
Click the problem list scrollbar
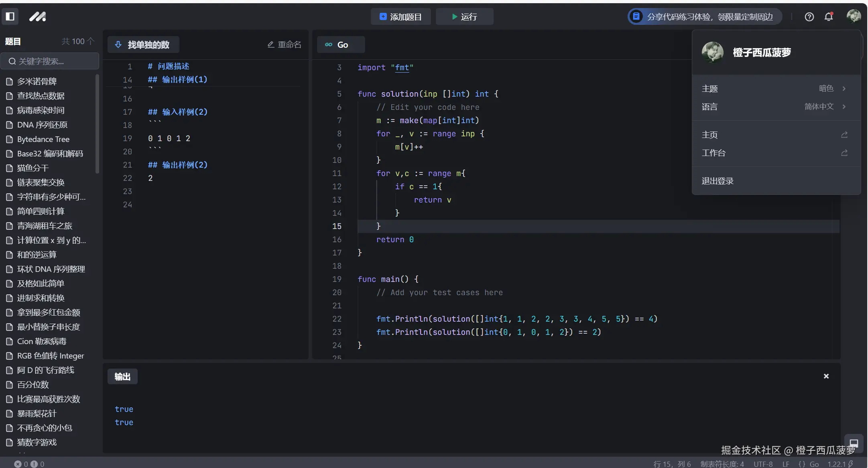click(97, 124)
